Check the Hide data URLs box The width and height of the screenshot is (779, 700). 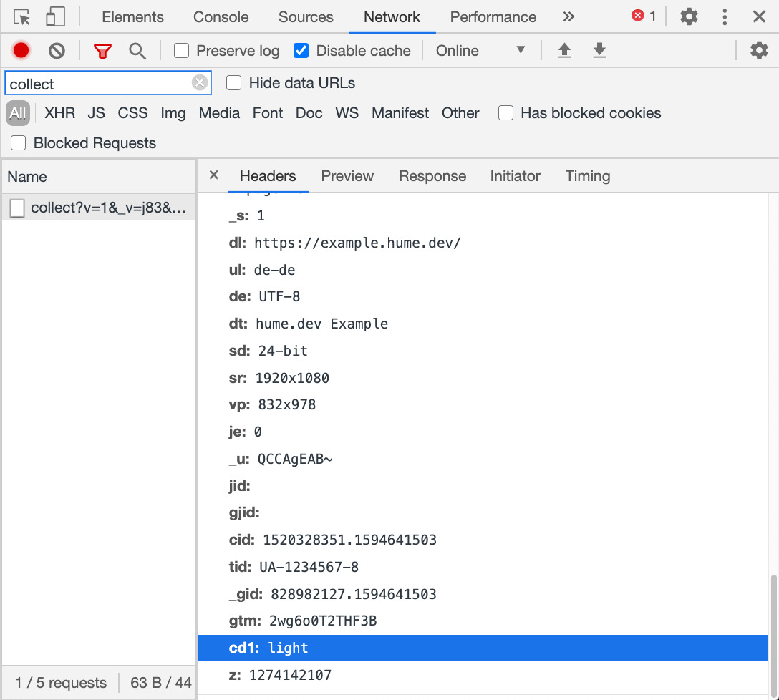pyautogui.click(x=234, y=83)
